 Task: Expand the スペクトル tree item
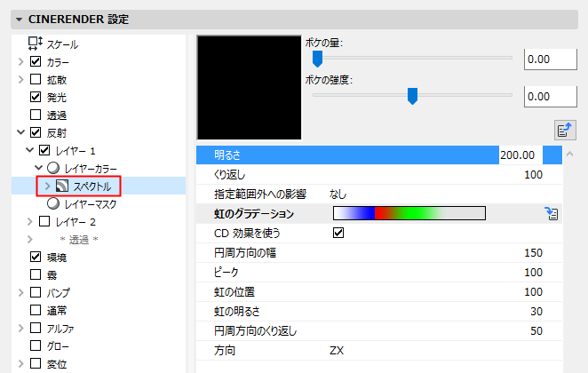click(47, 186)
